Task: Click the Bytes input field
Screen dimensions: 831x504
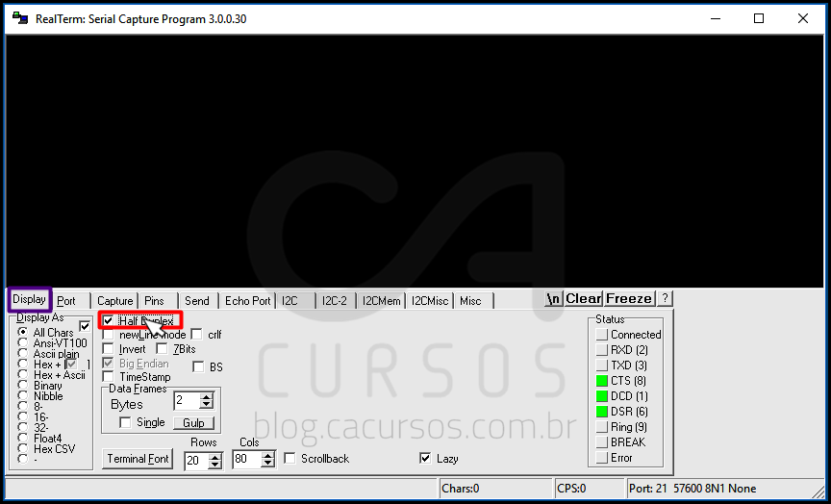Action: tap(188, 401)
